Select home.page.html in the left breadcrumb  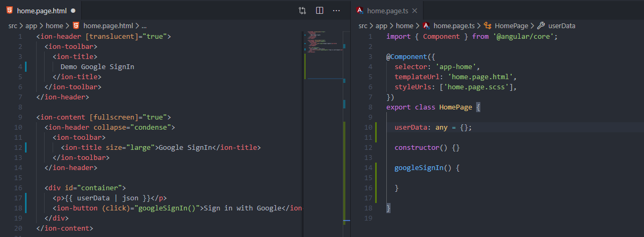108,26
